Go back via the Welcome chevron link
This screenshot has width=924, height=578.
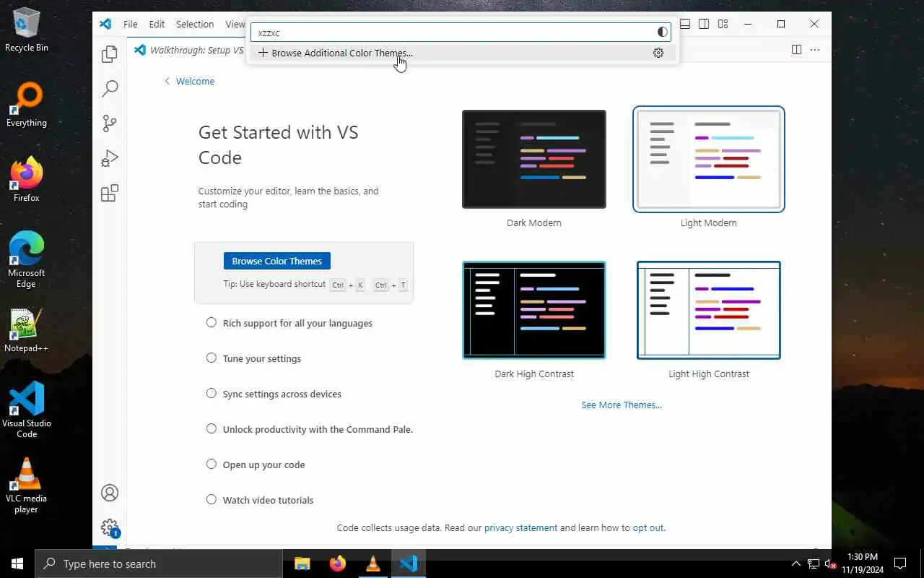[x=189, y=81]
